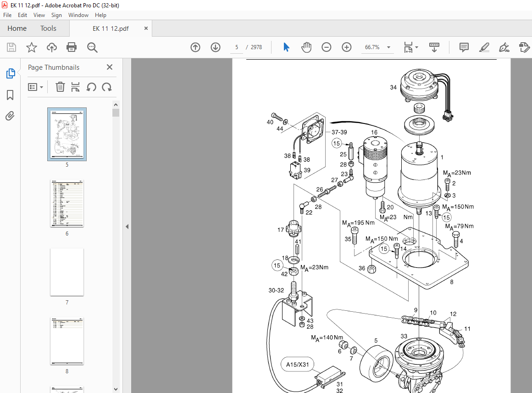Image resolution: width=532 pixels, height=393 pixels.
Task: Open the View menu
Action: [39, 15]
